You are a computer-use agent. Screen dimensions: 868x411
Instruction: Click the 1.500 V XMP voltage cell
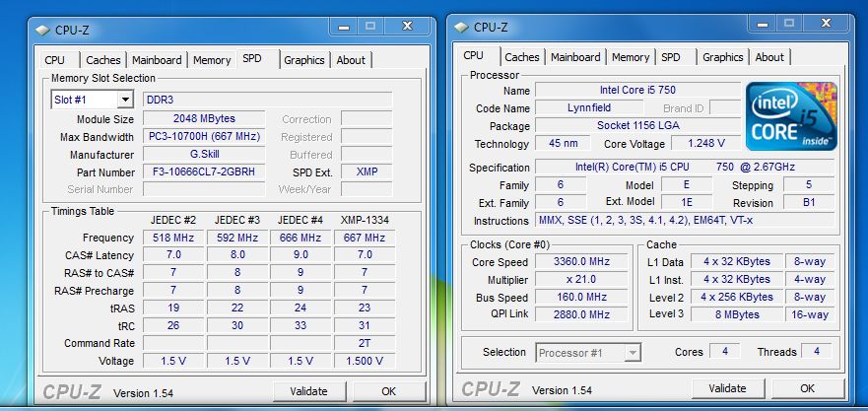[x=365, y=361]
